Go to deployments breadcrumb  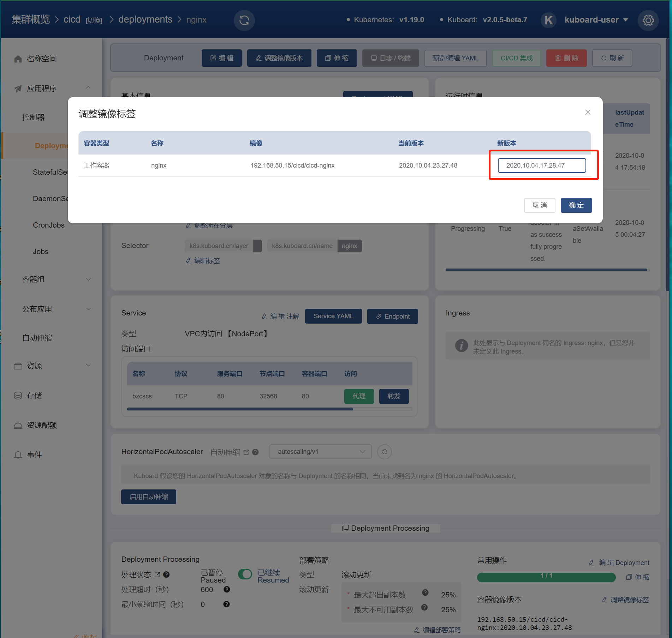pos(145,19)
